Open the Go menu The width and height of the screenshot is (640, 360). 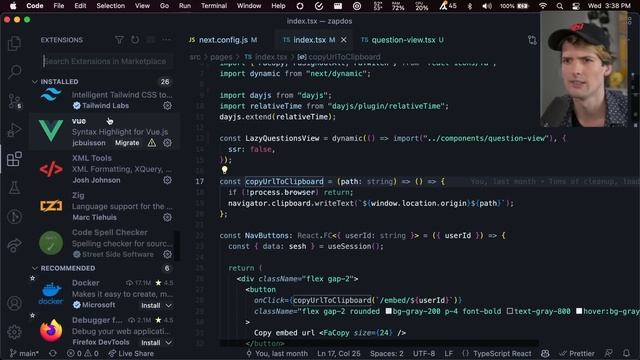[x=164, y=6]
